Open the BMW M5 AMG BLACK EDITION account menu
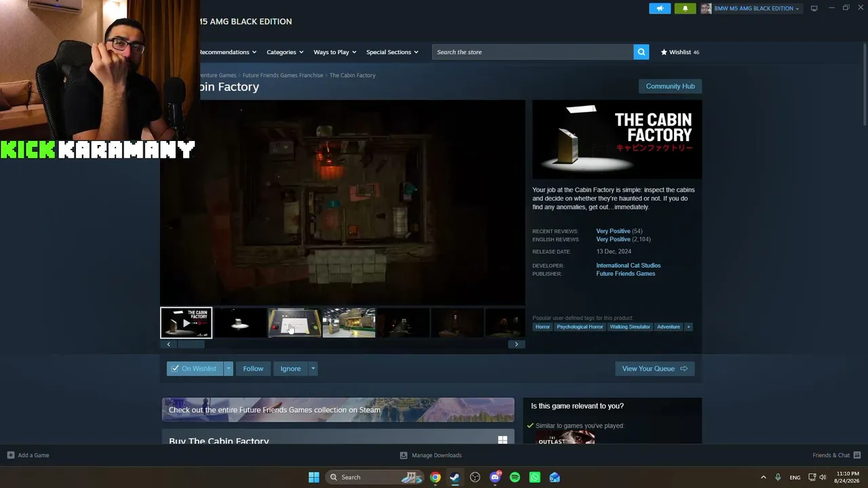The height and width of the screenshot is (488, 868). click(x=756, y=8)
